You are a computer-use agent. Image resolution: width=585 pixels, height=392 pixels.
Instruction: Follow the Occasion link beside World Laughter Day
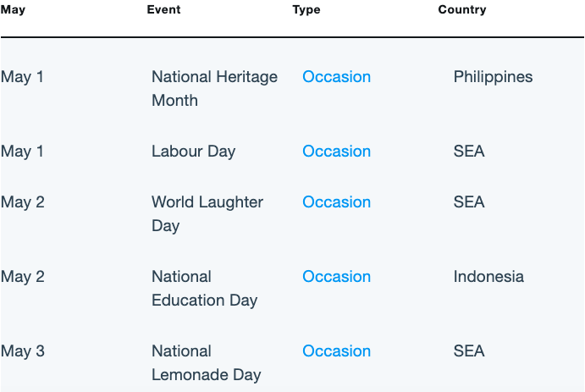pos(336,202)
